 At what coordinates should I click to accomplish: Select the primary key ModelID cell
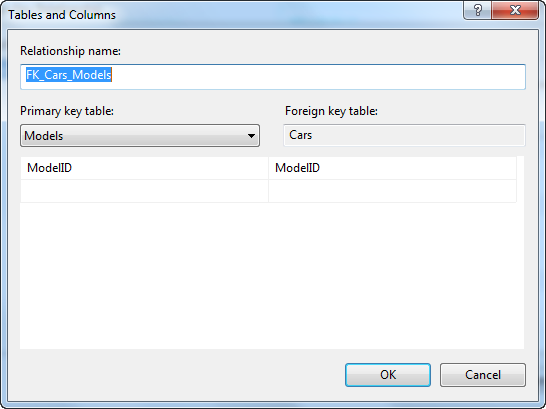(x=144, y=168)
